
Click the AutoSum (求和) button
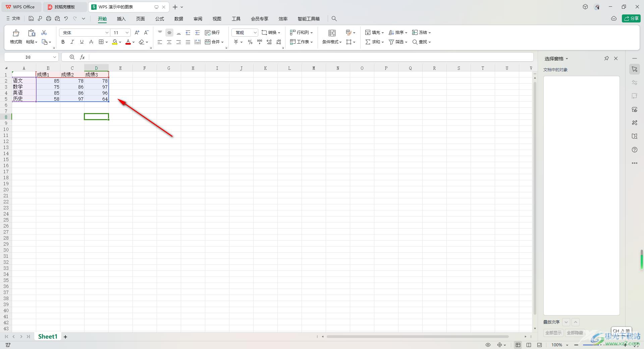374,42
